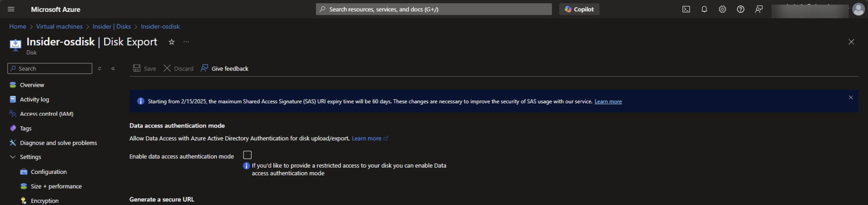Image resolution: width=868 pixels, height=205 pixels.
Task: Focus the global resource search box
Action: coord(434,9)
